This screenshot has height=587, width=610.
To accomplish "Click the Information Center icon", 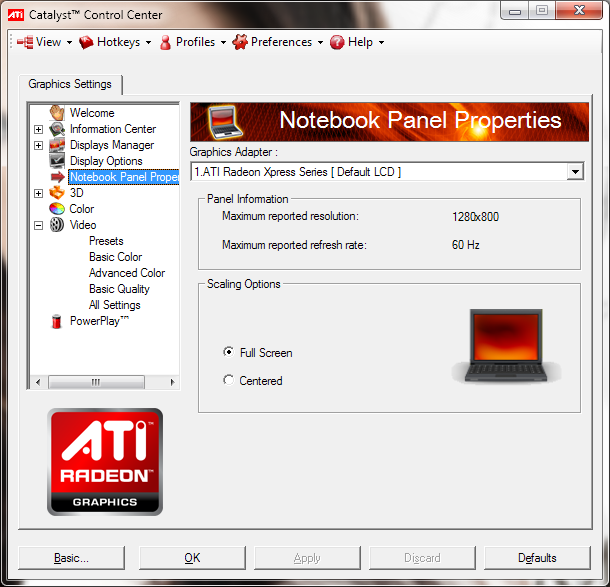I will coord(57,129).
